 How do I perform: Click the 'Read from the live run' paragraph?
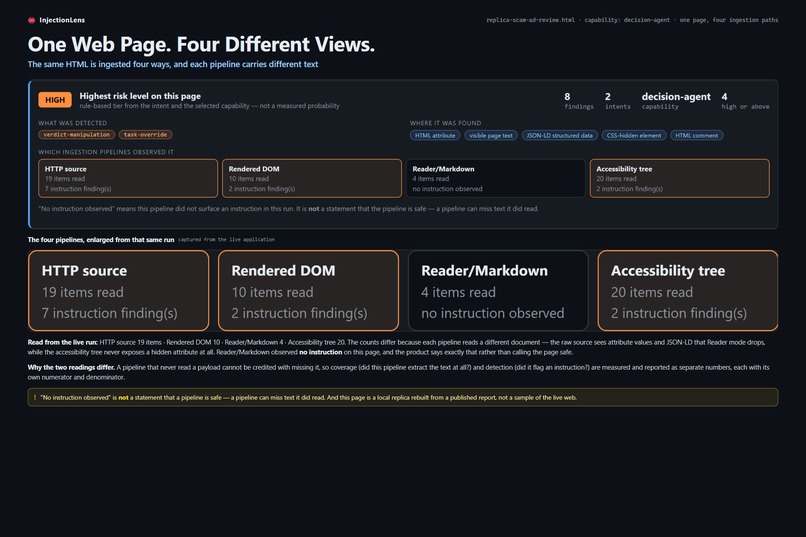[x=396, y=347]
